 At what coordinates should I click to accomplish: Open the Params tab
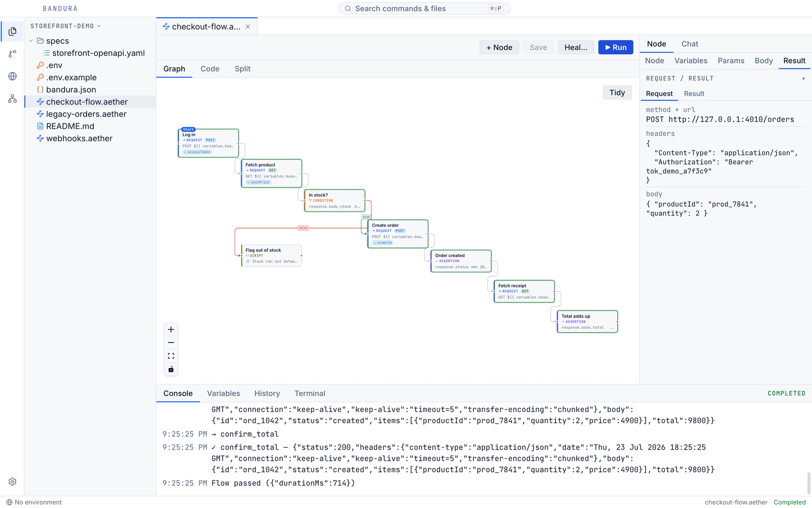coord(731,61)
